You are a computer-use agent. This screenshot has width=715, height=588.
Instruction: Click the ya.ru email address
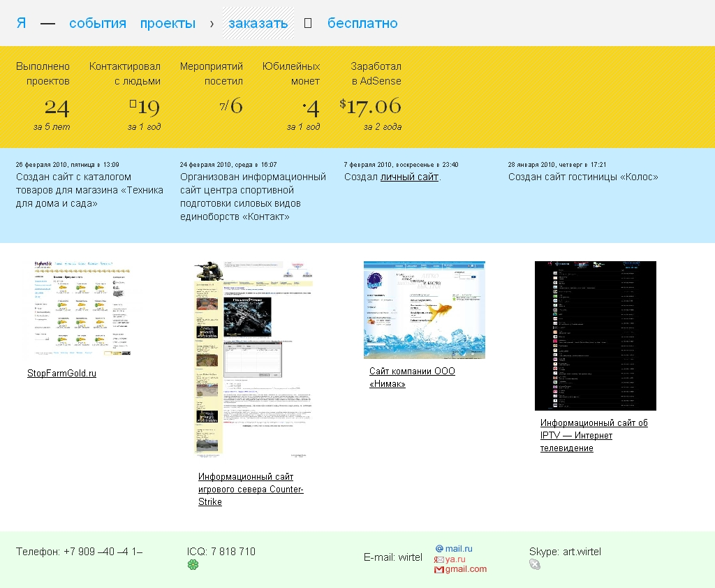[455, 559]
